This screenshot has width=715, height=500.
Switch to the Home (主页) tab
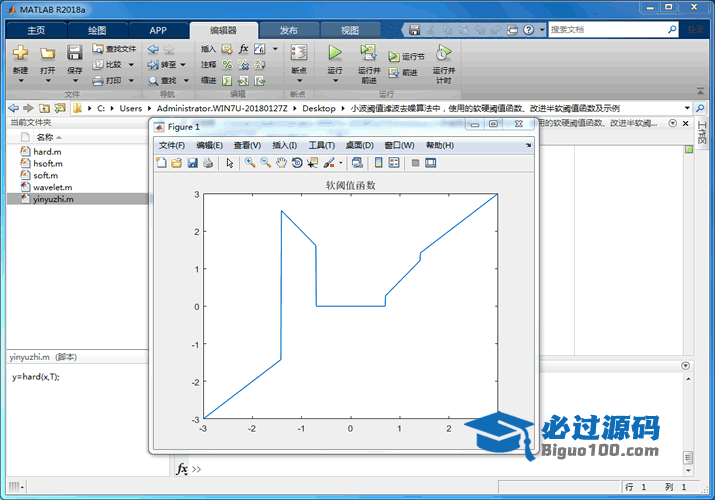coord(36,31)
